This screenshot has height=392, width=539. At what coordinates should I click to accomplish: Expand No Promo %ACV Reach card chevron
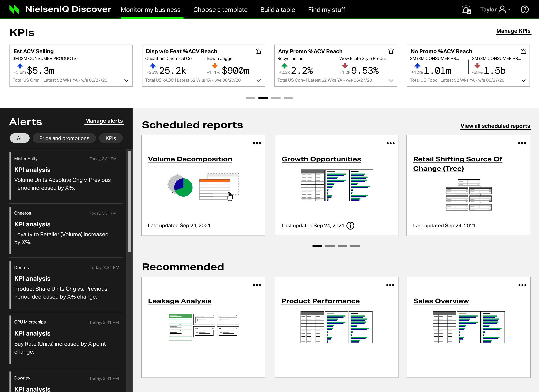(523, 80)
